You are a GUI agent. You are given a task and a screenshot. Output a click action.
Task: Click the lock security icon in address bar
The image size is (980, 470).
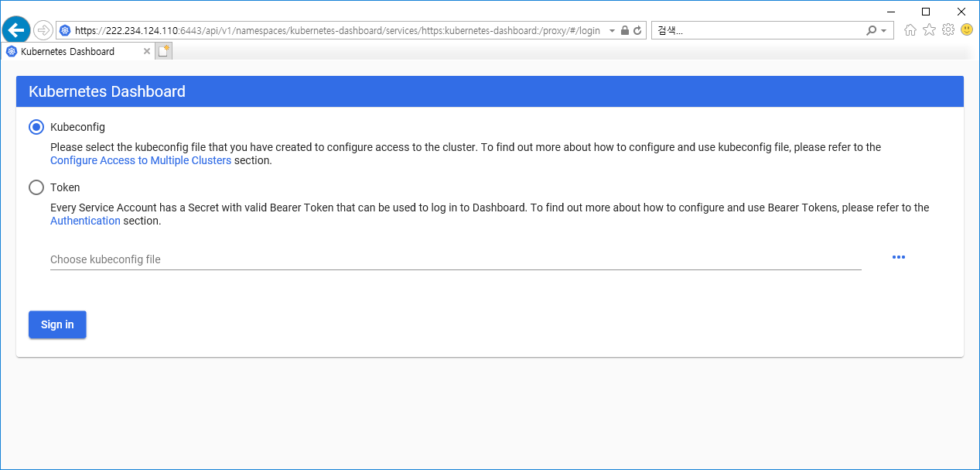pyautogui.click(x=625, y=30)
